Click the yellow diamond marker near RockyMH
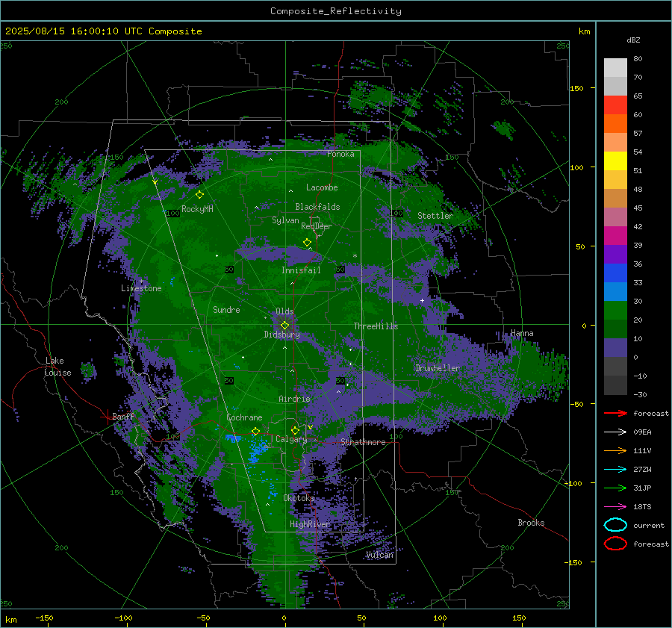The height and width of the screenshot is (628, 672). point(199,195)
